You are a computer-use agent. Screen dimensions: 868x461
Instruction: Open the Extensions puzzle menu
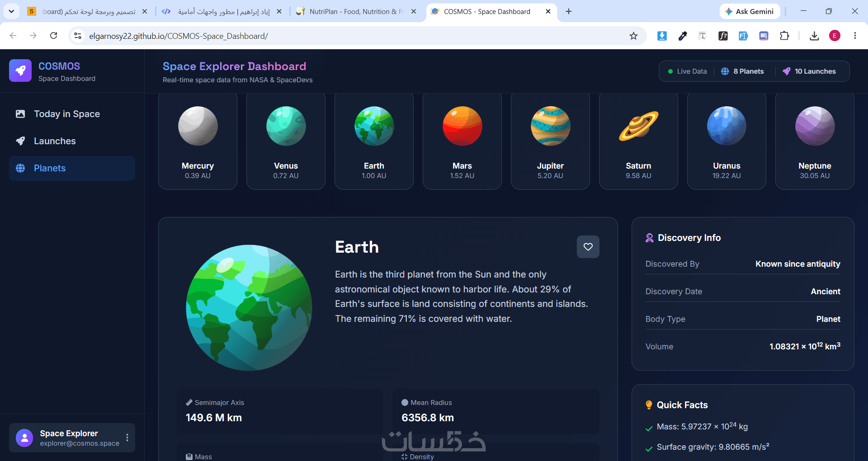coord(784,36)
